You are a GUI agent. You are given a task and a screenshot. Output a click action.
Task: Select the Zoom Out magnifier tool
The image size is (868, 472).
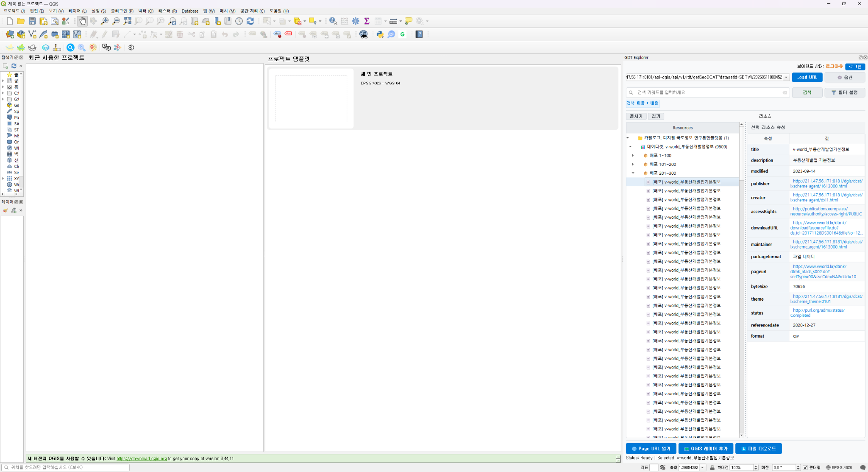point(116,21)
